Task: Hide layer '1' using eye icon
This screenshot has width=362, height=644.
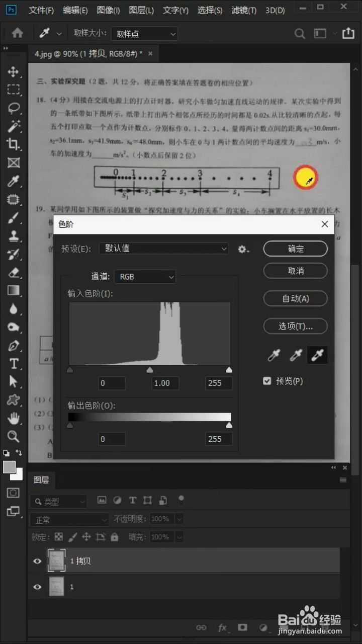Action: click(x=37, y=587)
